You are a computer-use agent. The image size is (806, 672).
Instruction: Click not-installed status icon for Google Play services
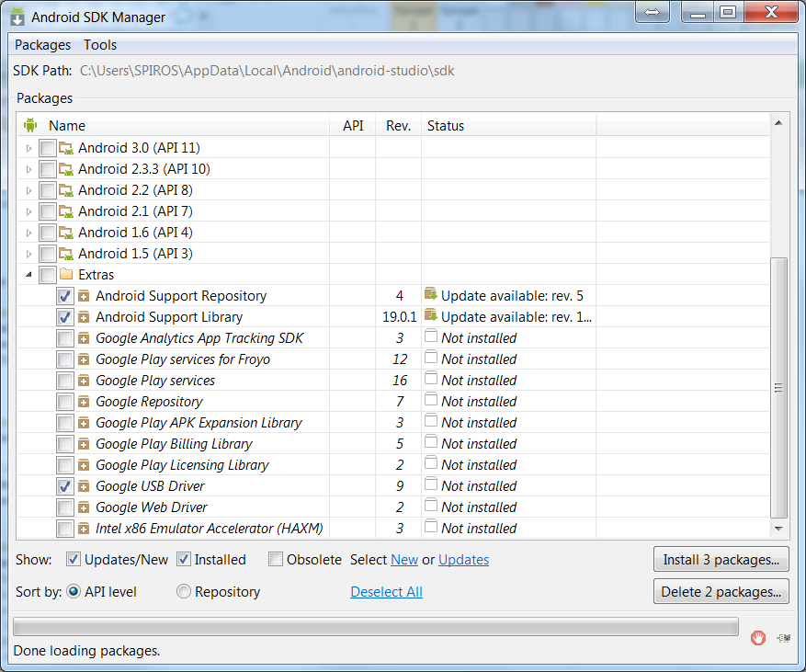tap(431, 379)
